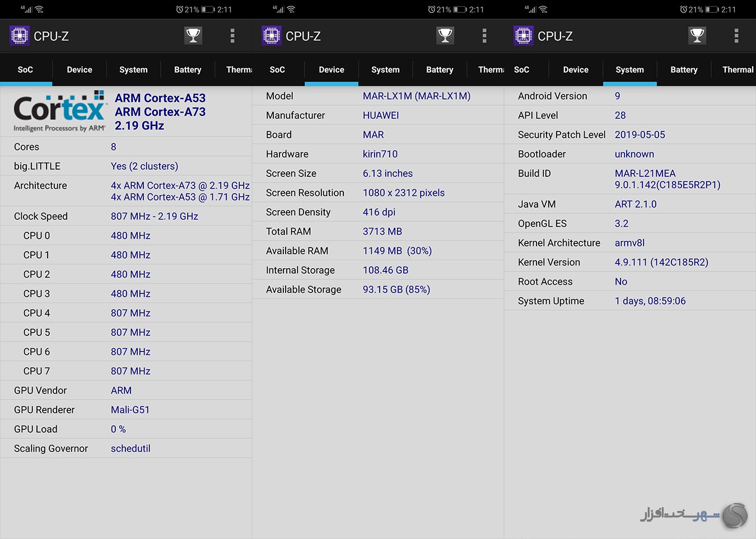Tap Root Access value 'No'
The height and width of the screenshot is (539, 756).
point(621,282)
